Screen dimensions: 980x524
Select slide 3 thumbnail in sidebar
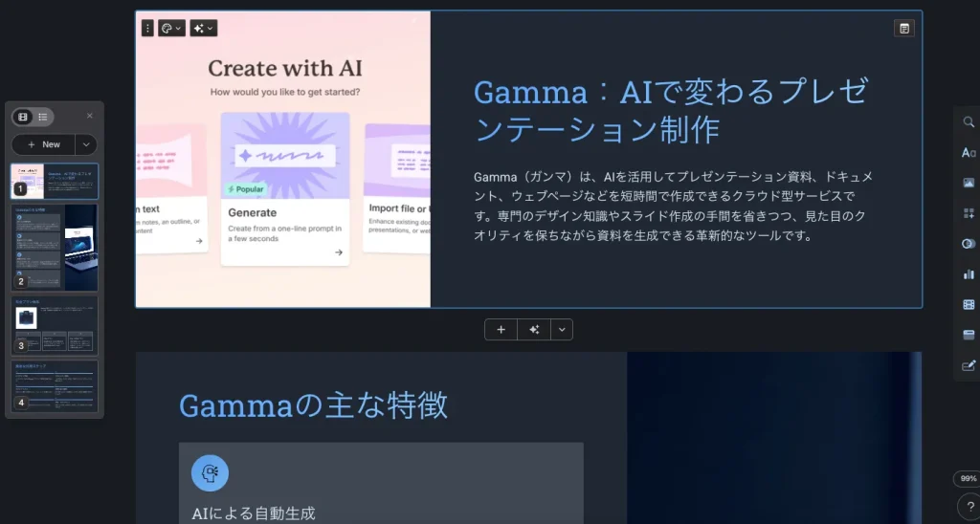point(55,325)
